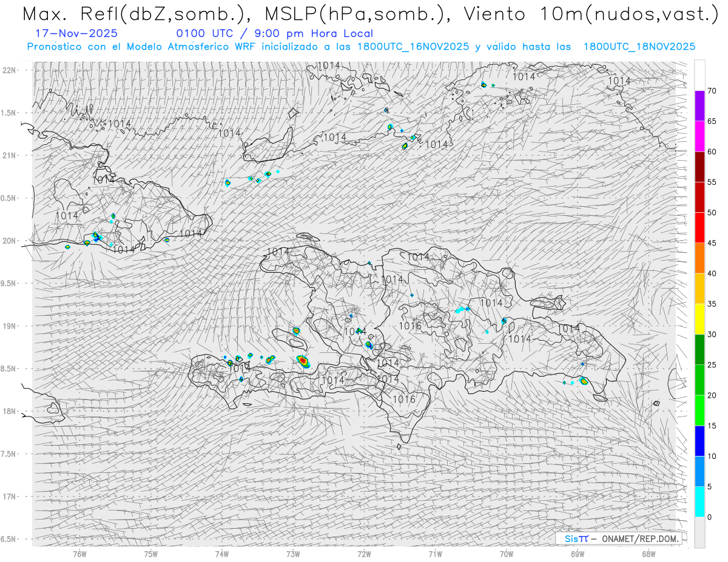Click the colorbar tick label '40'

tap(712, 273)
